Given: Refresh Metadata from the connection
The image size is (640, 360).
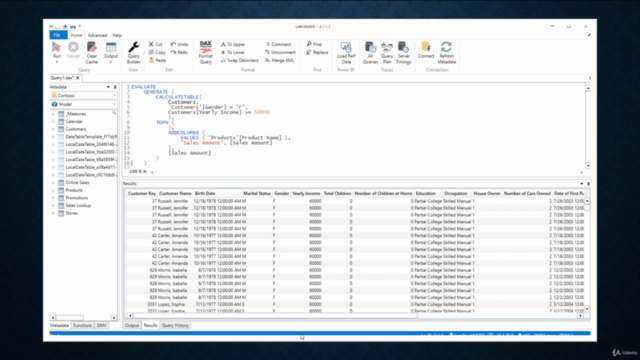Looking at the screenshot, I should tap(447, 53).
